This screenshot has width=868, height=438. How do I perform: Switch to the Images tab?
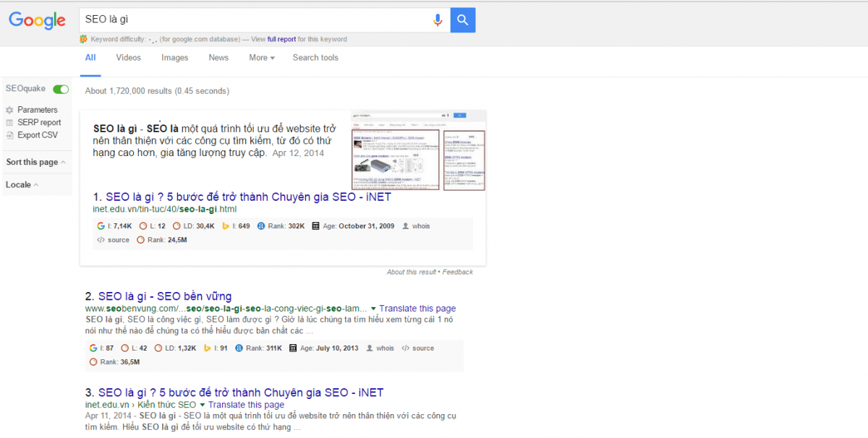(174, 58)
